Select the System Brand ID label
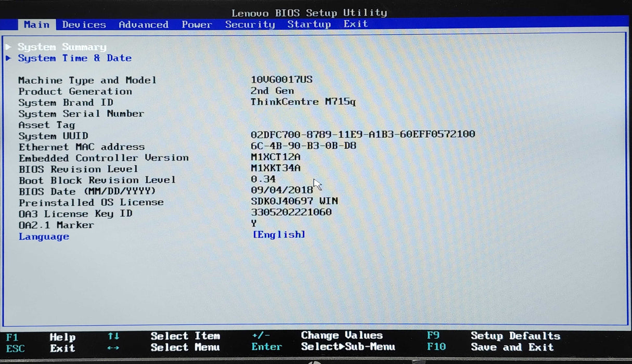 (66, 102)
